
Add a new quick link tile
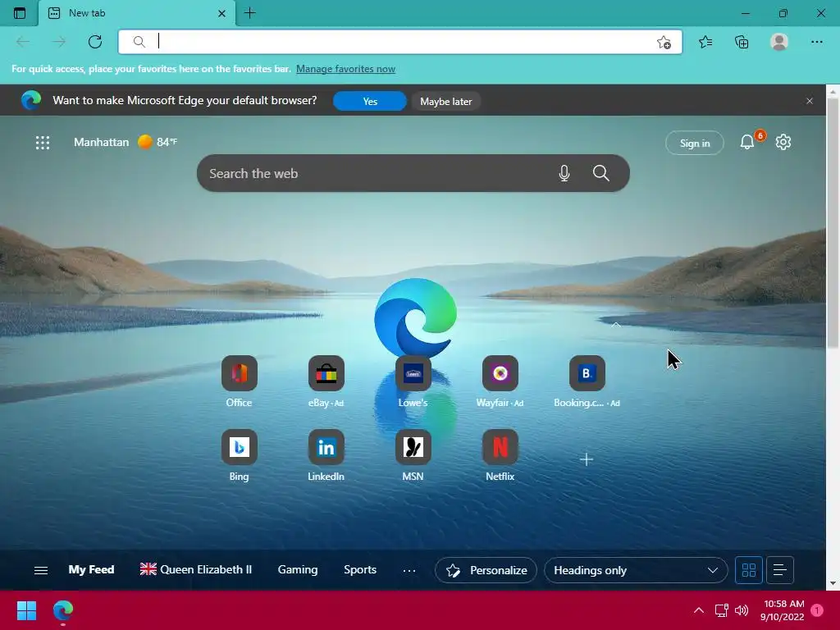tap(587, 459)
